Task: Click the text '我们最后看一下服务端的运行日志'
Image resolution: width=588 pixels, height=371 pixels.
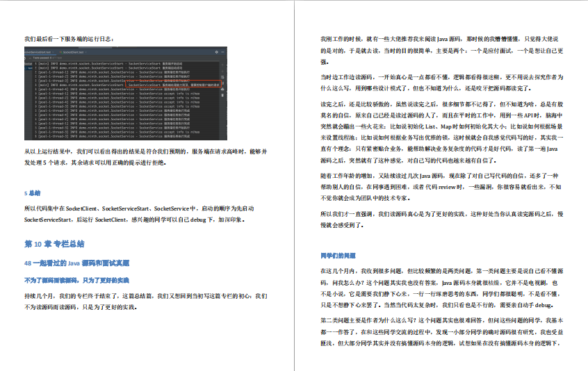Action: point(67,39)
